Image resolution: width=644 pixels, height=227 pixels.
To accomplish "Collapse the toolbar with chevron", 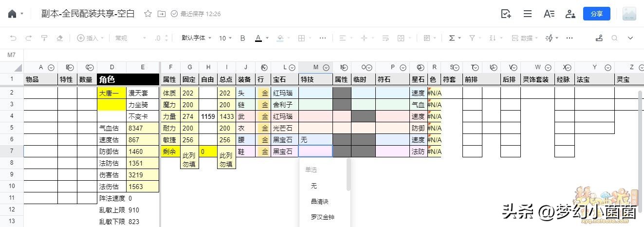I will tap(630, 38).
